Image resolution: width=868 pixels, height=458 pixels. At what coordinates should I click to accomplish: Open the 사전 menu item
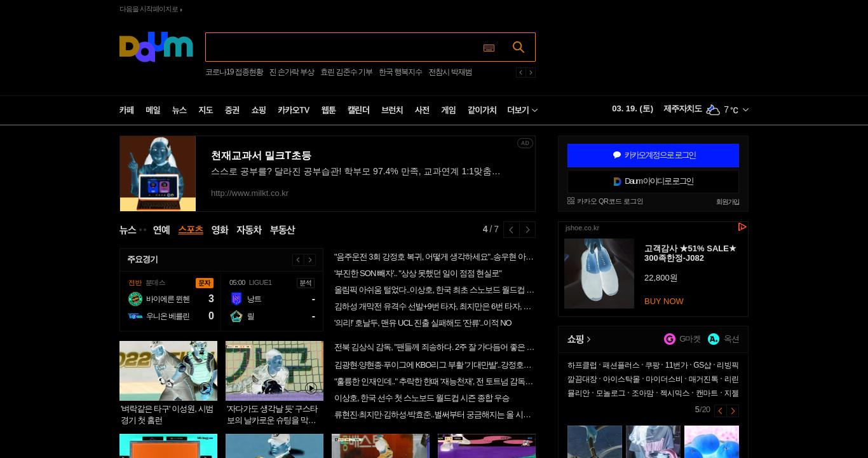(422, 110)
